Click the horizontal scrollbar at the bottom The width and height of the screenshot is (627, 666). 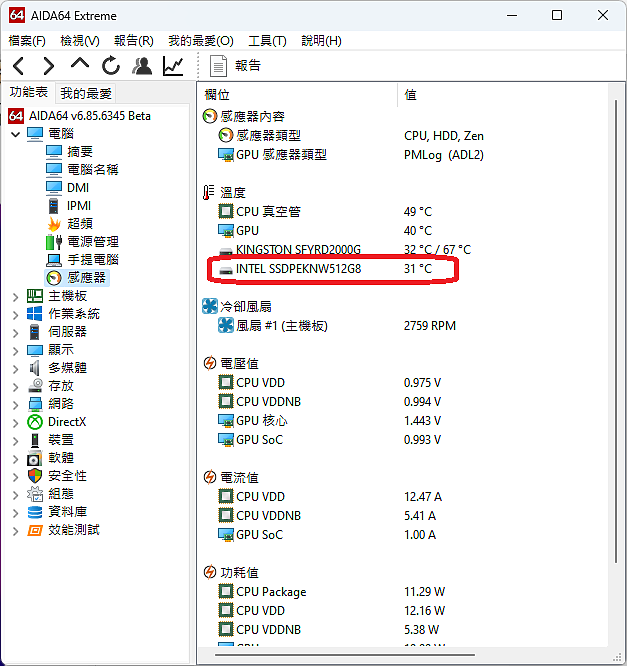[345, 655]
